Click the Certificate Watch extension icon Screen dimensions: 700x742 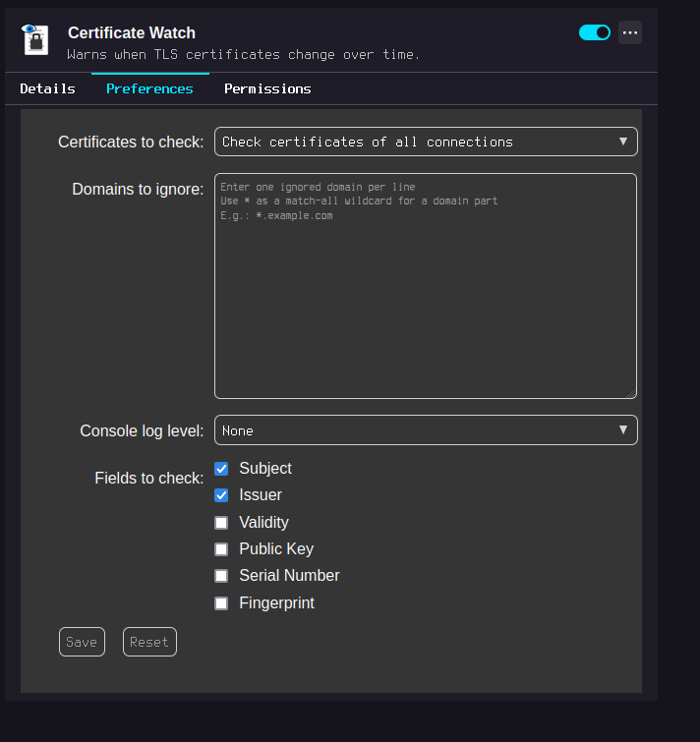[35, 38]
